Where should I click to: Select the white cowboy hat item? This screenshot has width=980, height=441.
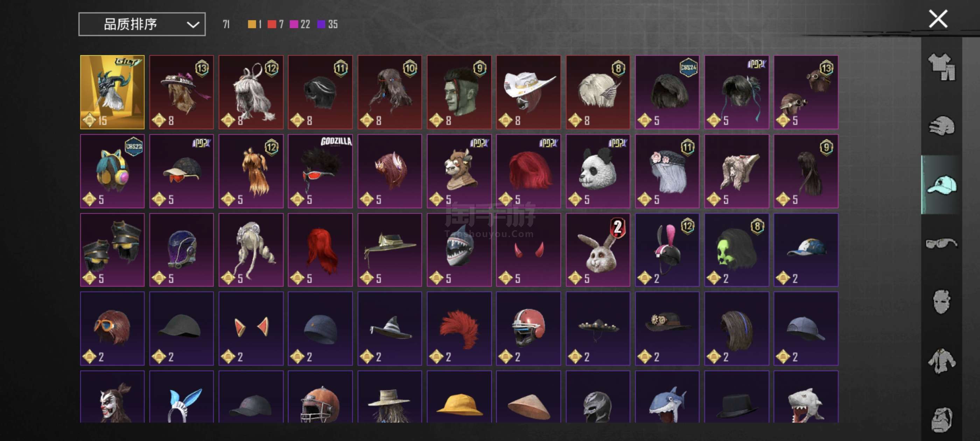[x=528, y=92]
